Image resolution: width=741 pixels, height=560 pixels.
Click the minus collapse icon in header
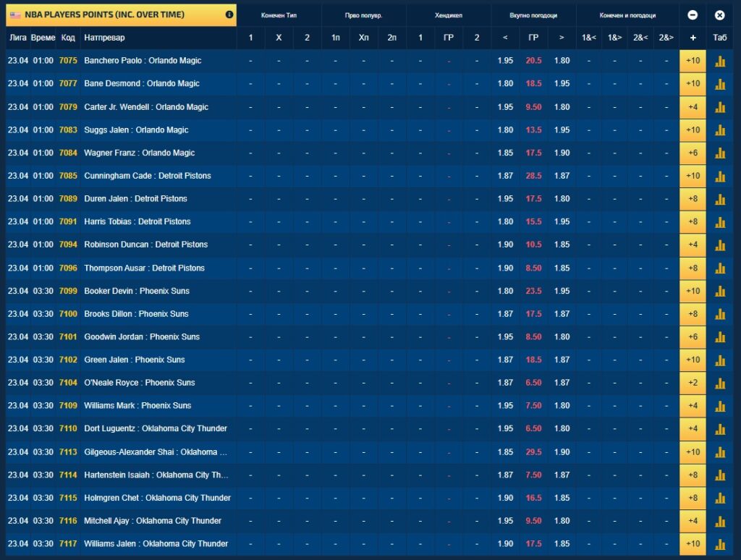click(693, 14)
